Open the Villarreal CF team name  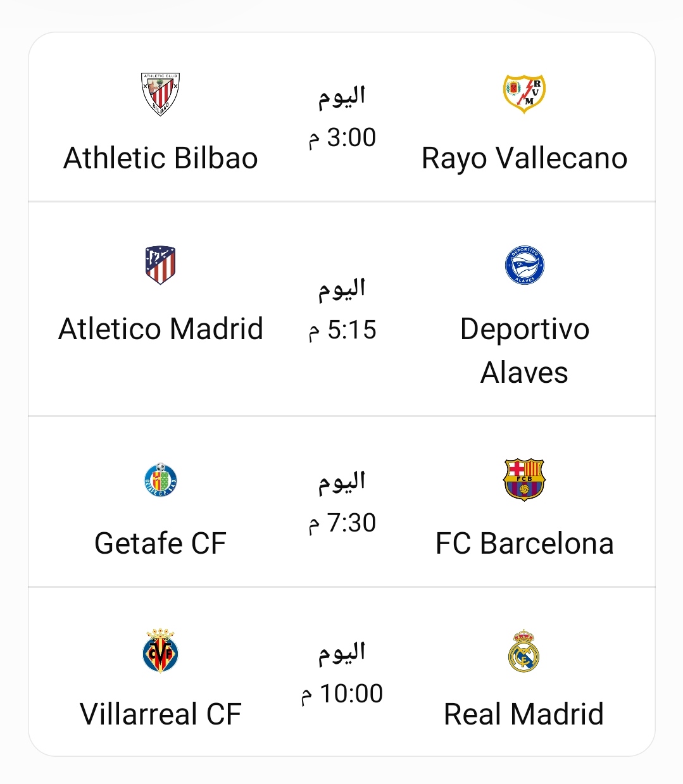[x=161, y=714]
